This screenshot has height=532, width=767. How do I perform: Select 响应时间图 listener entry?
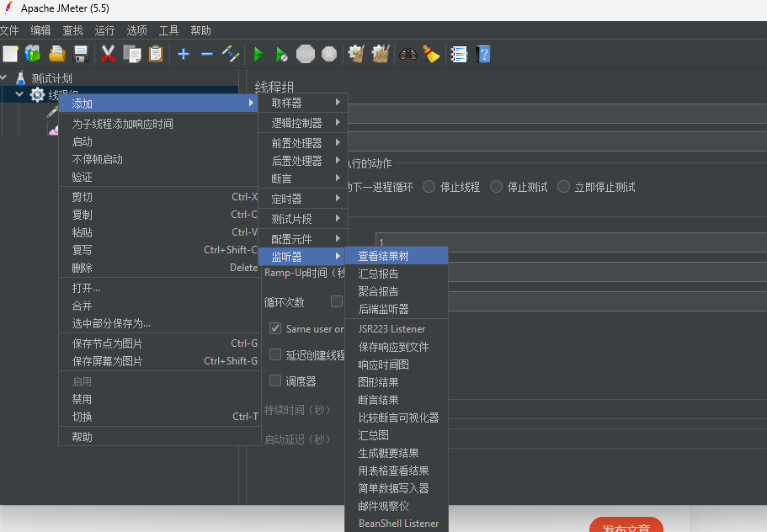pyautogui.click(x=397, y=364)
